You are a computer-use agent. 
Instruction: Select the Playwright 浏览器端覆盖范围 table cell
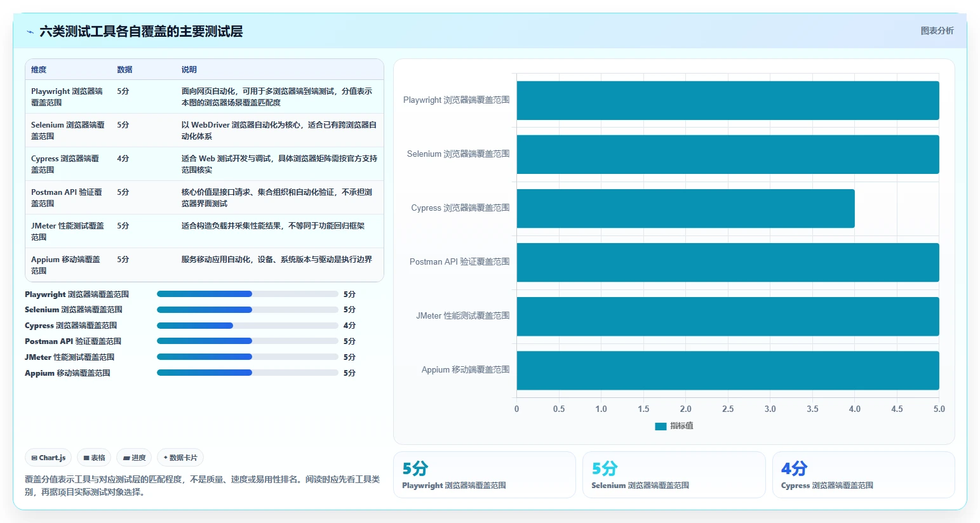pos(68,96)
